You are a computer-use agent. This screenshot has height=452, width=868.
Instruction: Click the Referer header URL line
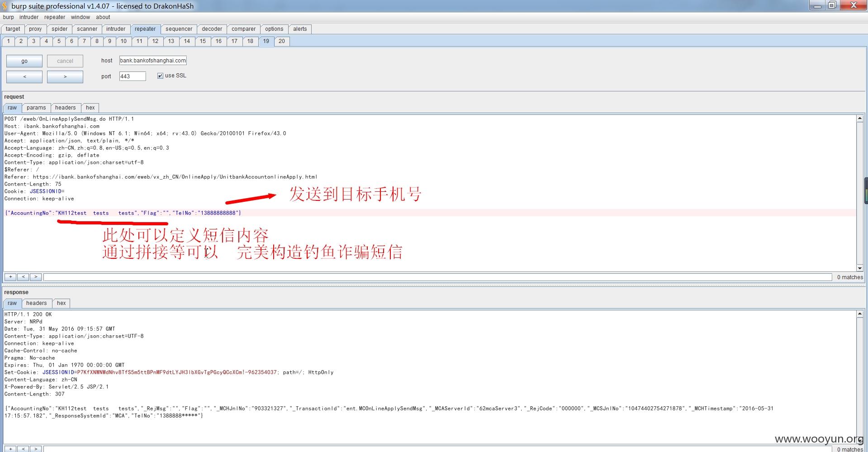pyautogui.click(x=161, y=177)
